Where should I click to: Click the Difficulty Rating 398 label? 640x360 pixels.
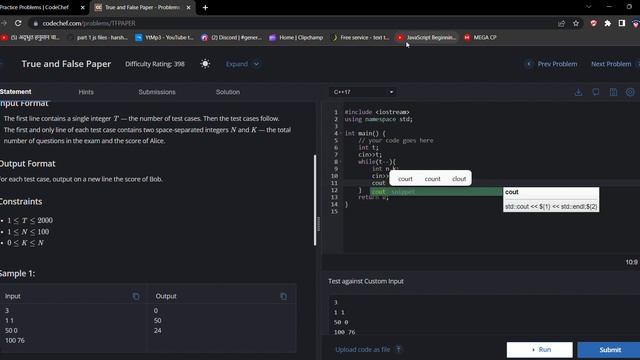pos(155,64)
